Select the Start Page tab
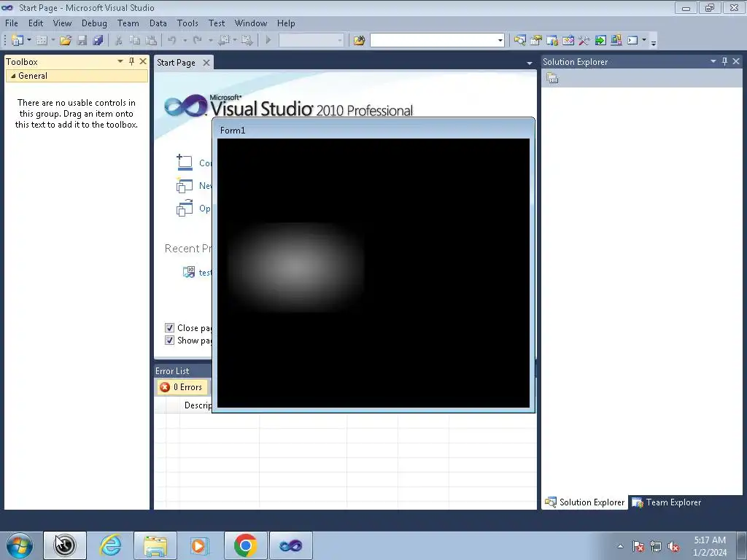747x560 pixels. point(177,63)
